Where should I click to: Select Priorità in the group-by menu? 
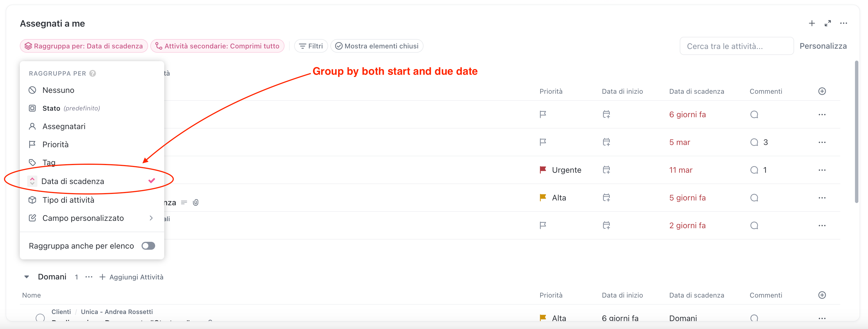point(55,145)
